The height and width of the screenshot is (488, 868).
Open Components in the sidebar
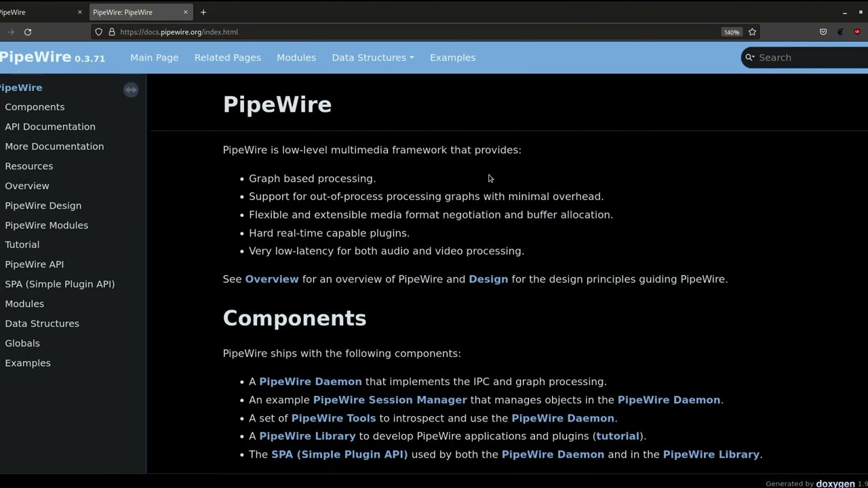(35, 107)
